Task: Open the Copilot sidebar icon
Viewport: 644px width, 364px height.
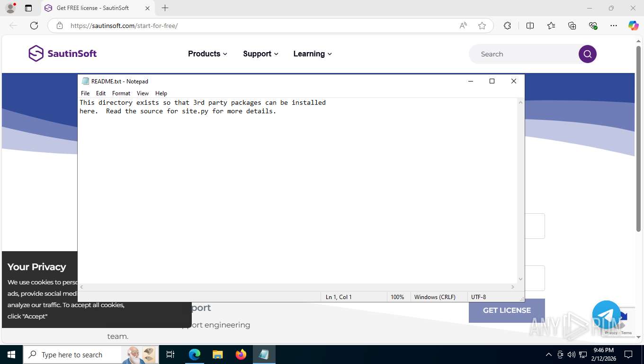Action: coord(634,26)
